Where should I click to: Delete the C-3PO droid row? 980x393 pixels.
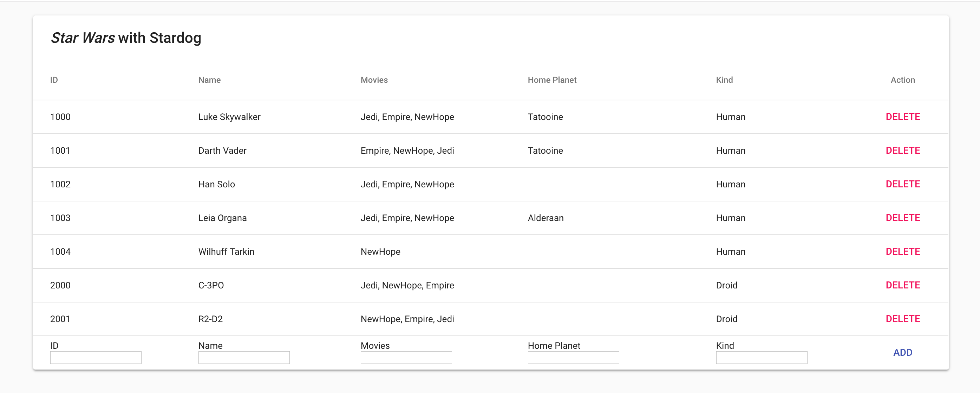coord(902,285)
